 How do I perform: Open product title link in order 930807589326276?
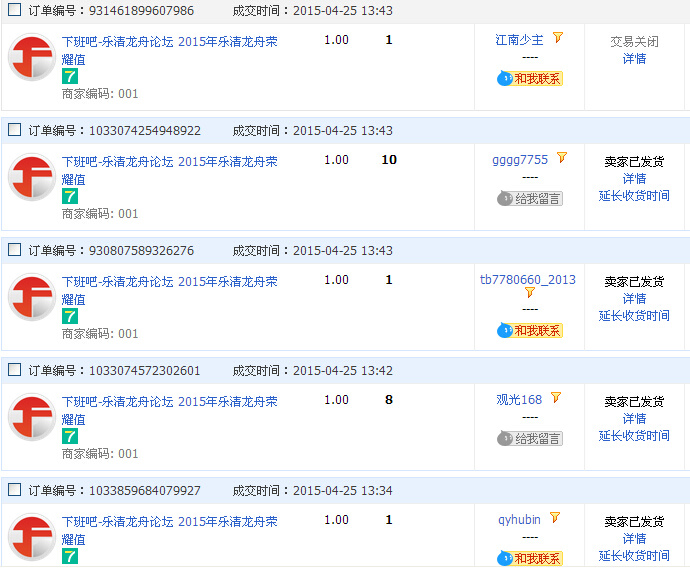pos(169,290)
